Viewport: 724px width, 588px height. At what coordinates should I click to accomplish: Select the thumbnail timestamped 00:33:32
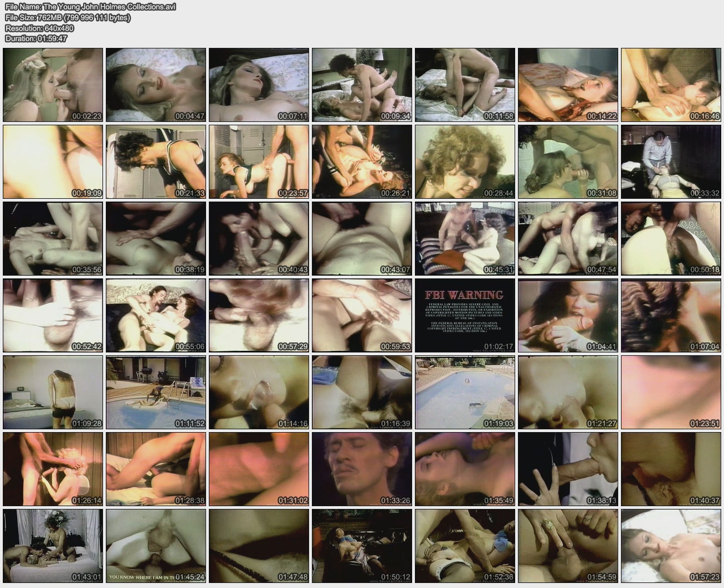pyautogui.click(x=671, y=161)
